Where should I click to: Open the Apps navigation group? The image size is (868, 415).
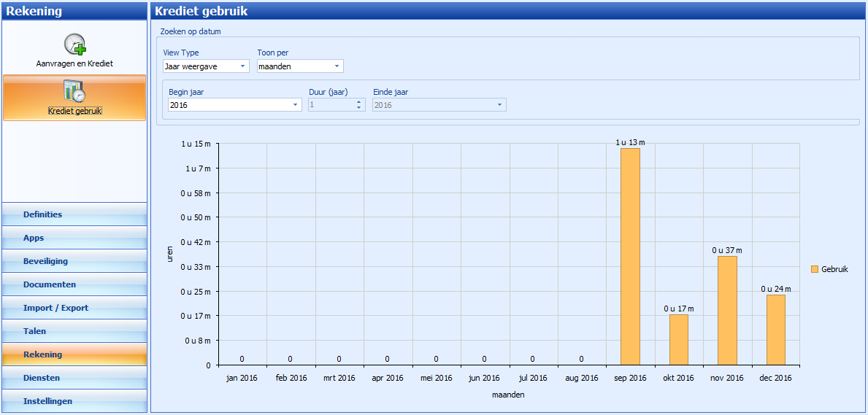[74, 238]
